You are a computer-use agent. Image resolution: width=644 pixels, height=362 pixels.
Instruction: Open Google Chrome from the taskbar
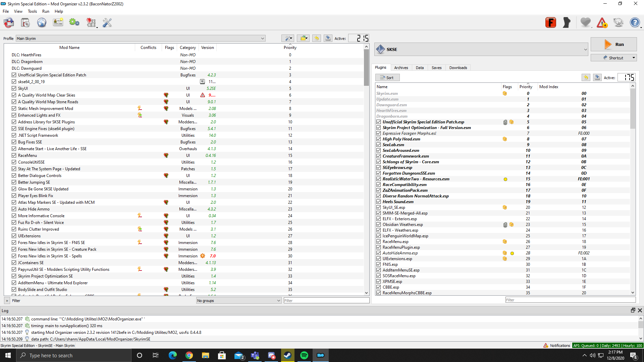pos(189,355)
